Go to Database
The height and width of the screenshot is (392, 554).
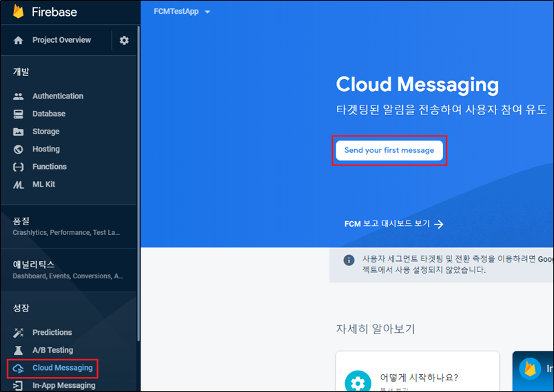click(x=49, y=114)
